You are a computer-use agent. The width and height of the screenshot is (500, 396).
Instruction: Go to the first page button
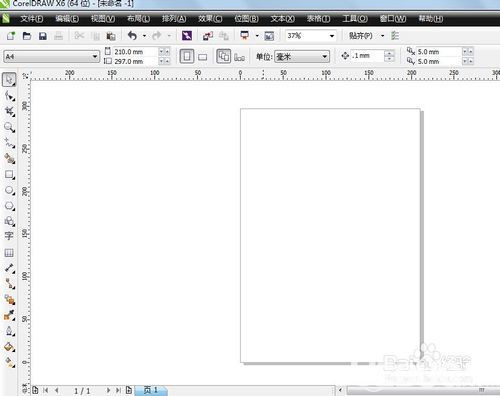tap(46, 390)
